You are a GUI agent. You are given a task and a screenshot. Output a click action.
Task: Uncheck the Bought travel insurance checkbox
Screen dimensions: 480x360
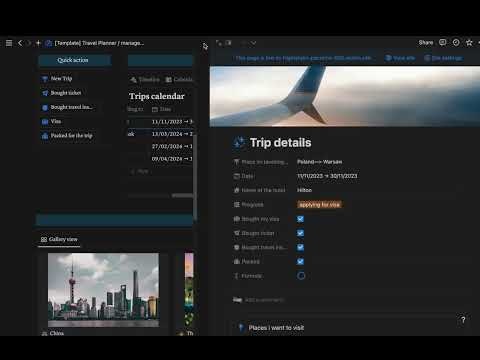tap(300, 247)
